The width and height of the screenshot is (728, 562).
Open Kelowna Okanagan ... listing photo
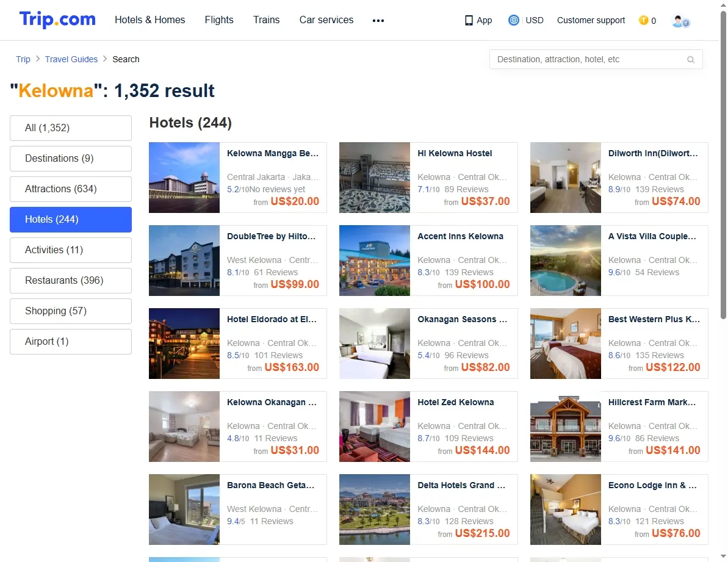[184, 427]
